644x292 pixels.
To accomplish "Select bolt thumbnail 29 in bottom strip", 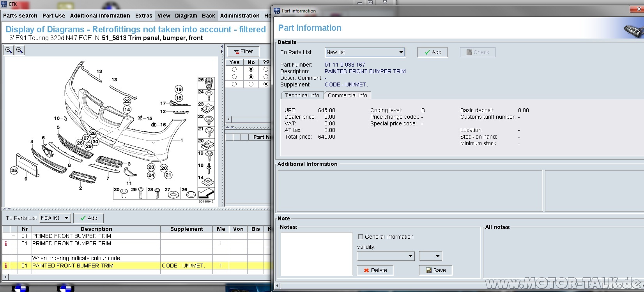I will pos(139,193).
